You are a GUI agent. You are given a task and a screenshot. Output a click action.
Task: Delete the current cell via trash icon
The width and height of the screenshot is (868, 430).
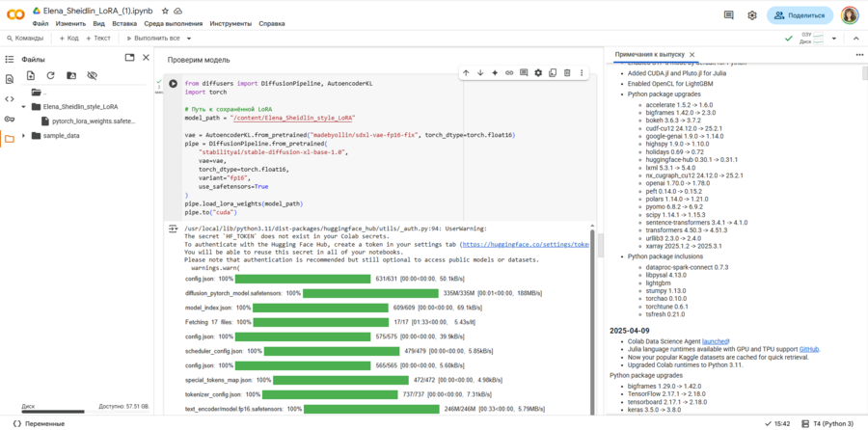pos(567,72)
